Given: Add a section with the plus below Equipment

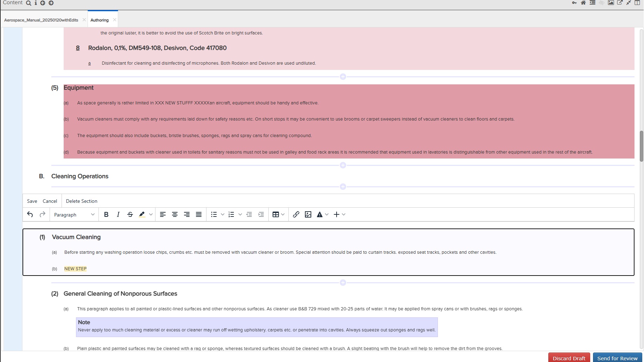Looking at the screenshot, I should pyautogui.click(x=343, y=165).
